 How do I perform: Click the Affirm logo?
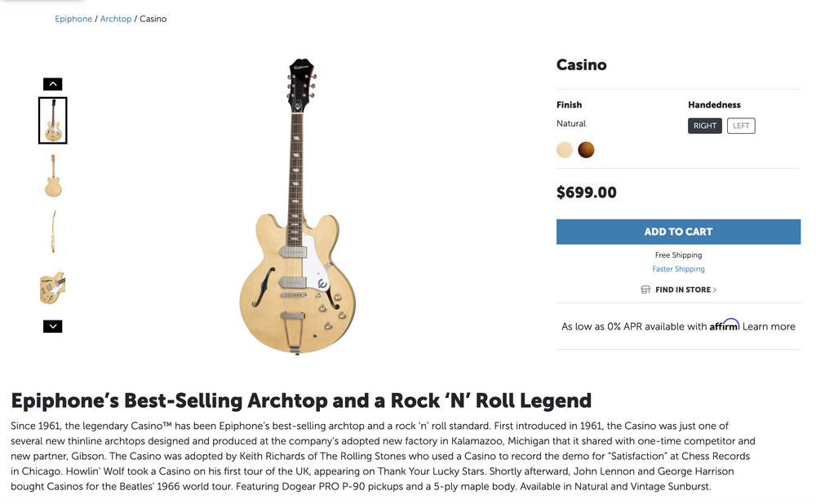[x=724, y=325]
